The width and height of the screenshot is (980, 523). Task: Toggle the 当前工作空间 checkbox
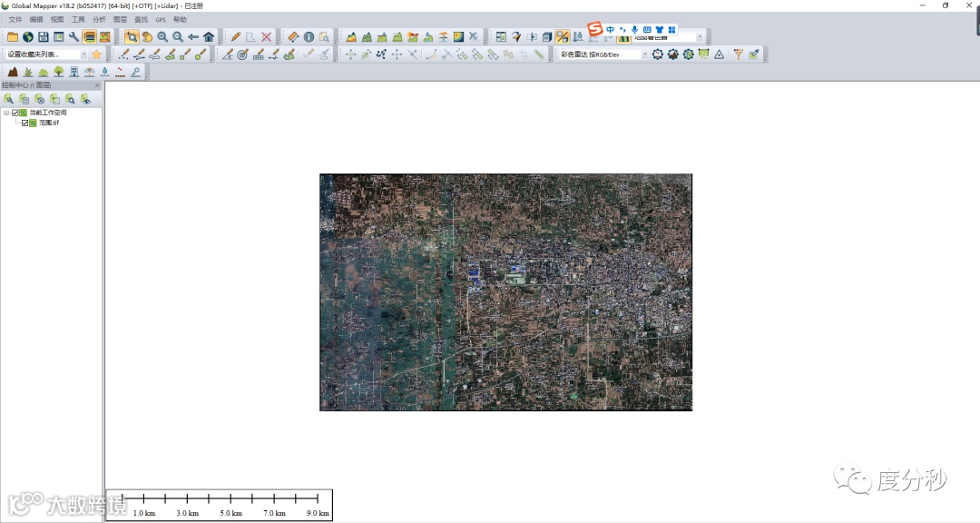(15, 113)
